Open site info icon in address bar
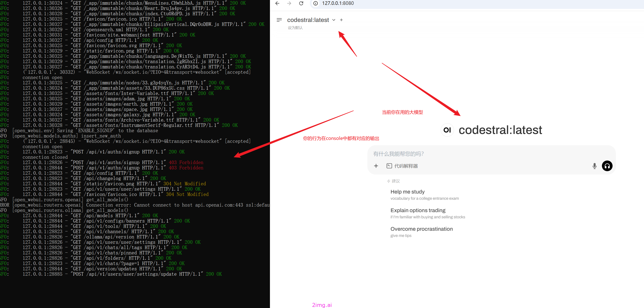The height and width of the screenshot is (308, 644). pyautogui.click(x=316, y=3)
